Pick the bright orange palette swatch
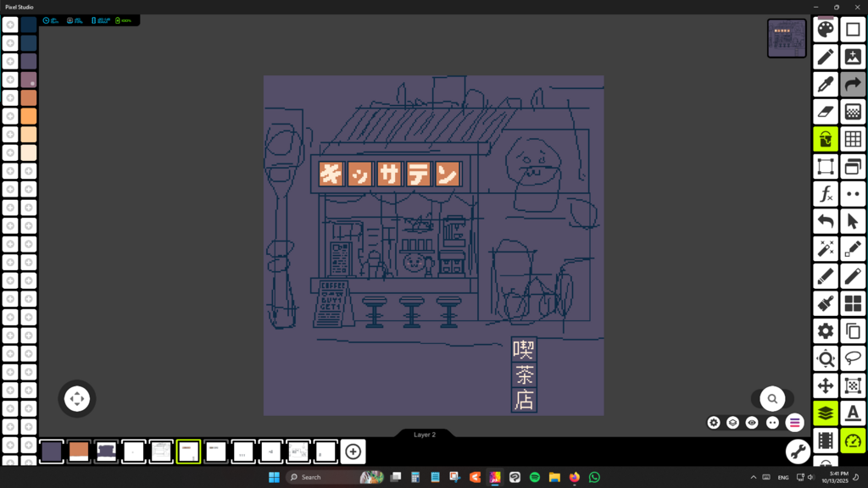This screenshot has width=868, height=488. click(29, 116)
